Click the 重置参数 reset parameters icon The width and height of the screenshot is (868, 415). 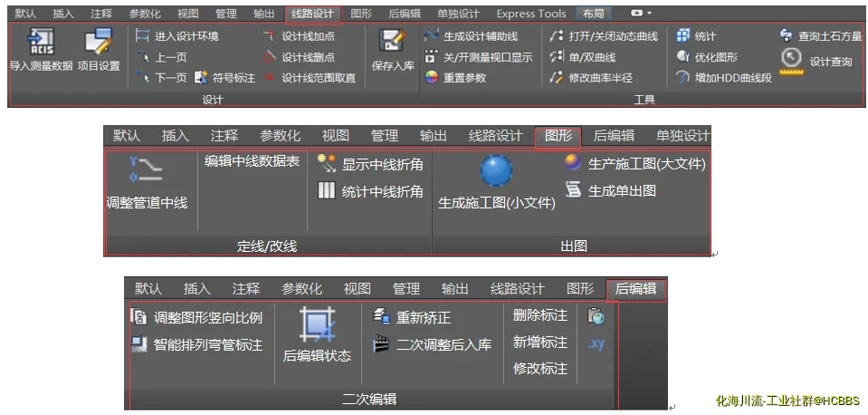[x=431, y=78]
